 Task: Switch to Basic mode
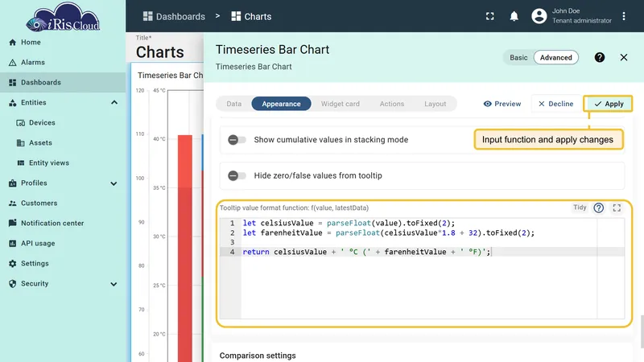[x=518, y=57]
